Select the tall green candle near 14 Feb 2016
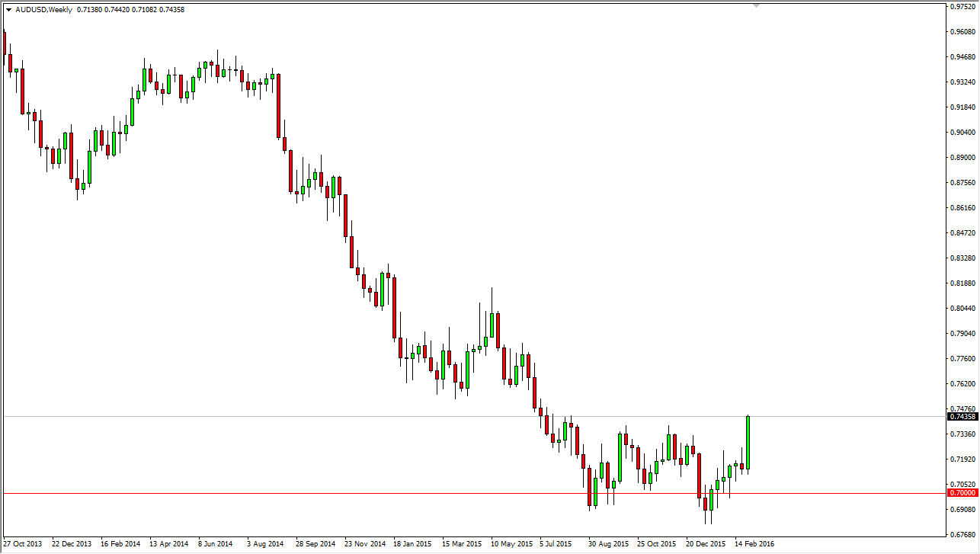The image size is (980, 554). coord(748,442)
